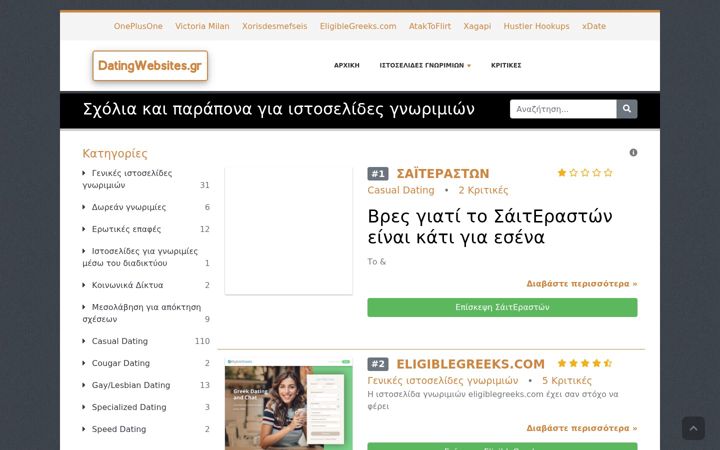720x450 pixels.
Task: Click the xDate top link
Action: (594, 26)
